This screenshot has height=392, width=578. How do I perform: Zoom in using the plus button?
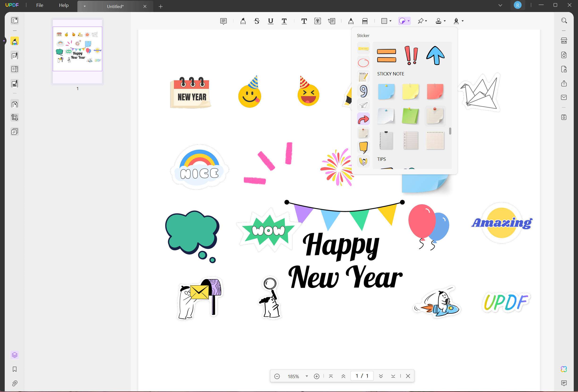pyautogui.click(x=316, y=376)
